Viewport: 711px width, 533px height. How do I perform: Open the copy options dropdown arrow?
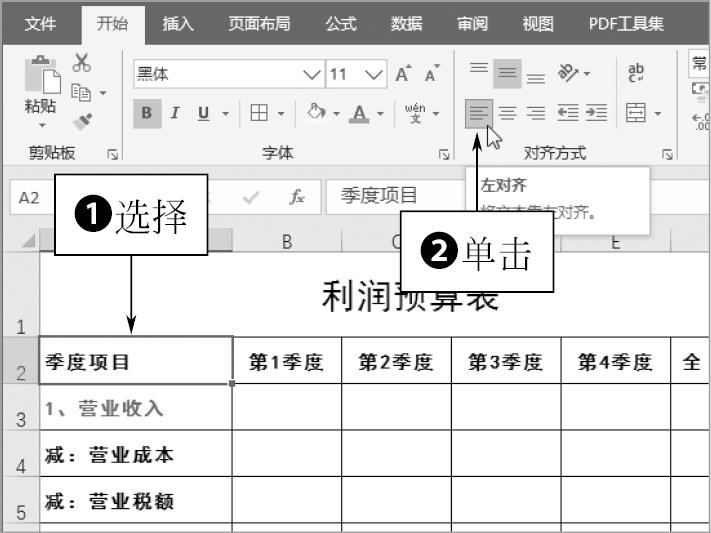103,93
